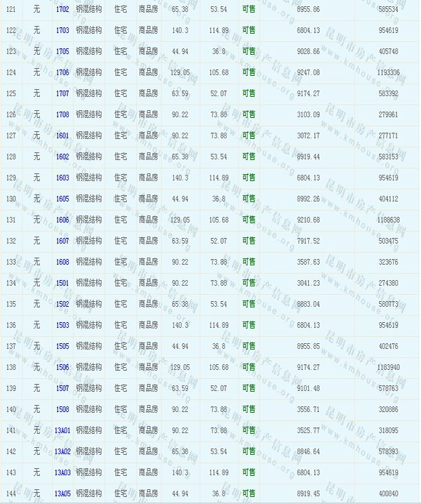Open room 1501 link

tap(62, 284)
